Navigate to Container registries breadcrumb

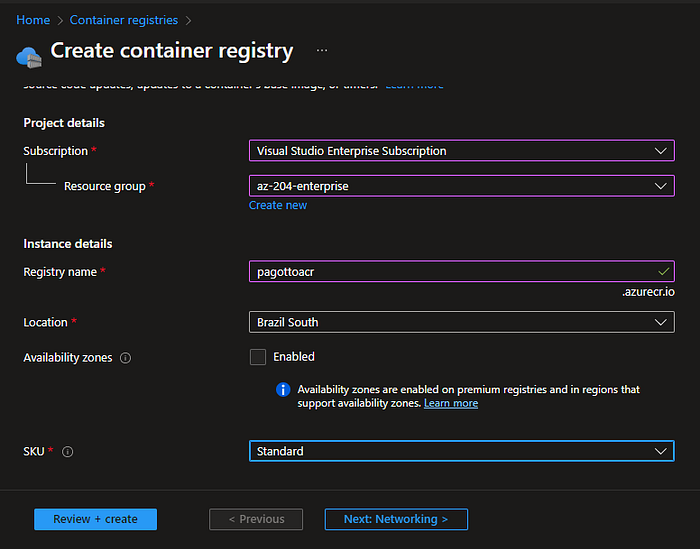[124, 20]
